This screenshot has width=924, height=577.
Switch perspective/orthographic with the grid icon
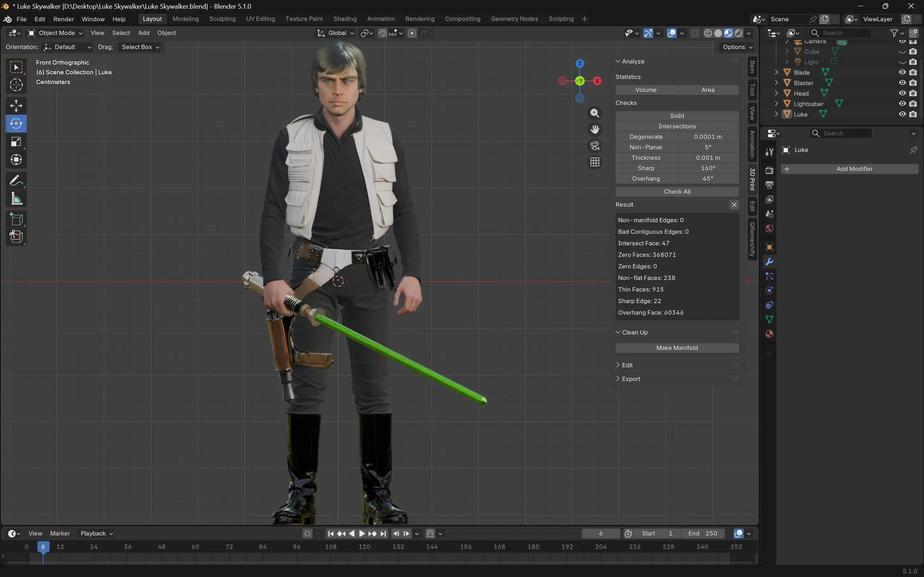tap(594, 162)
